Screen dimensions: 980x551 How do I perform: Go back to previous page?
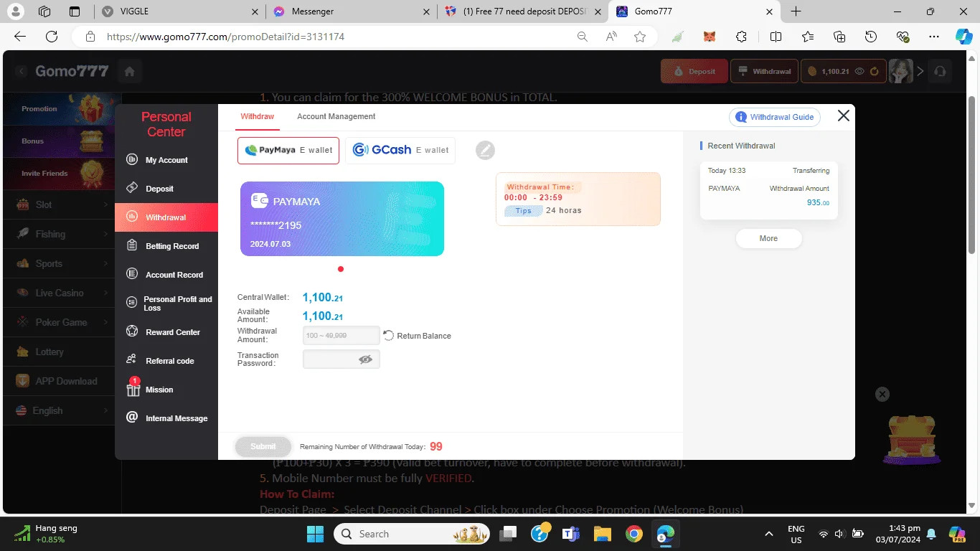(20, 37)
